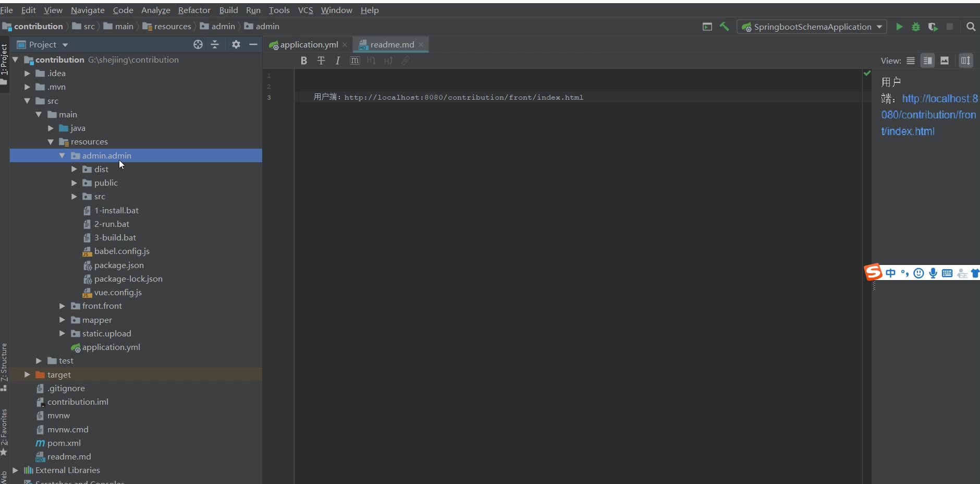
Task: Expand the front.front folder
Action: point(62,306)
